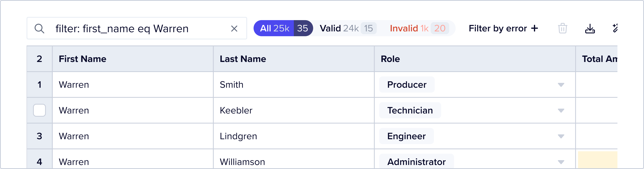Viewport: 644px width, 169px height.
Task: Expand the Technician role dropdown arrow
Action: 561,110
